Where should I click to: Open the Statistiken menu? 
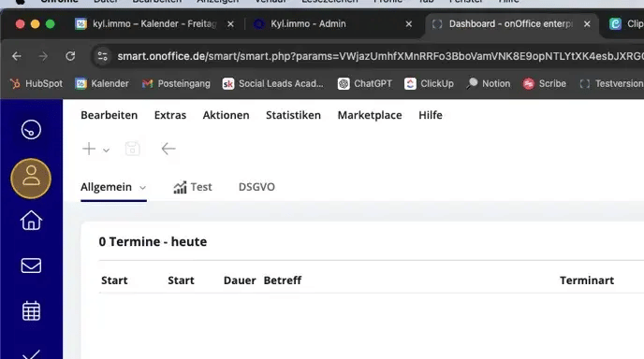pos(293,115)
